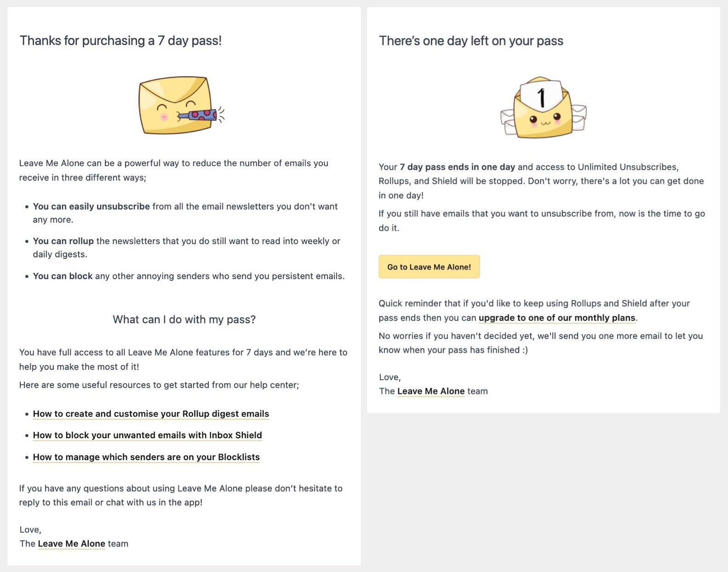Open the Rollup digest emails help link
Viewport: 728px width, 572px height.
[x=151, y=413]
